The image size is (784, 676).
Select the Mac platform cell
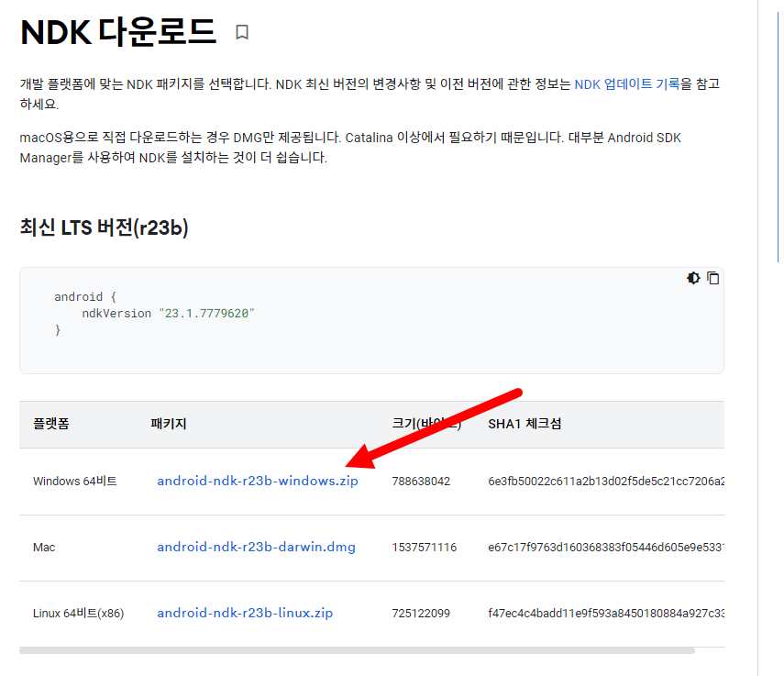tap(44, 547)
